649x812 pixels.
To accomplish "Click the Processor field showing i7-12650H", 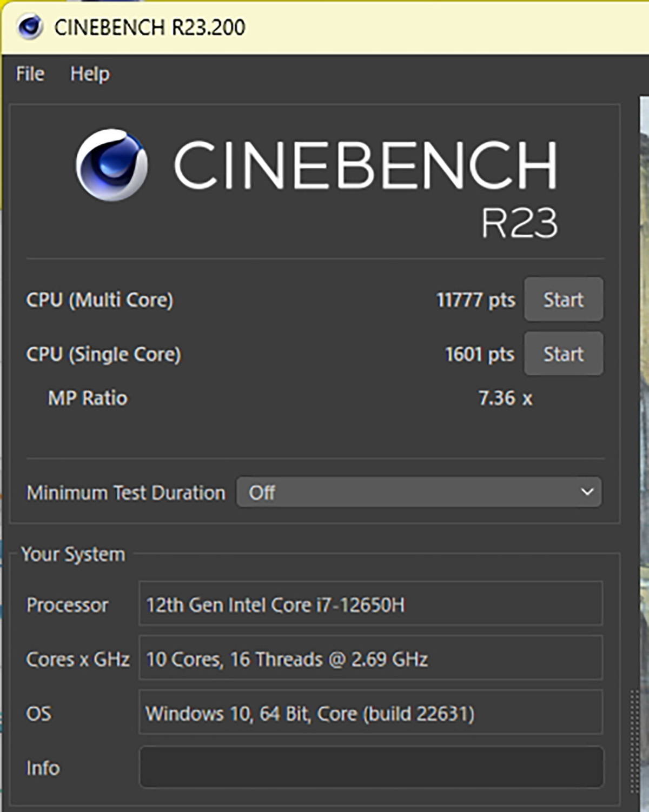I will [x=370, y=604].
